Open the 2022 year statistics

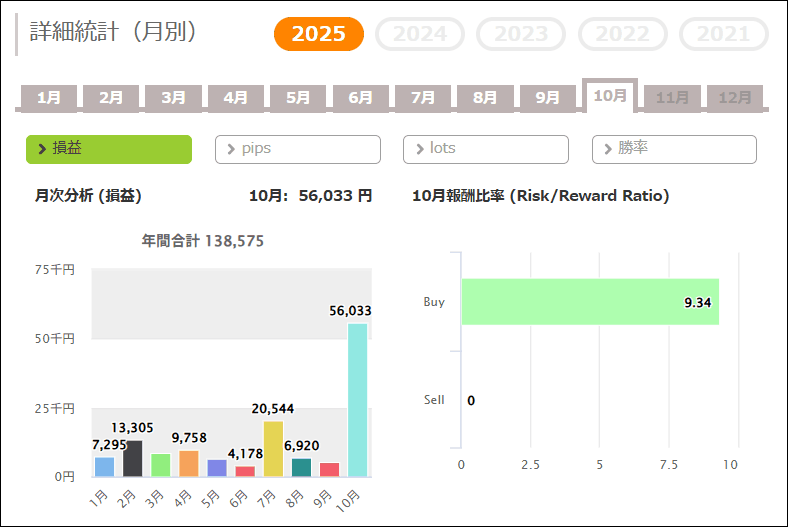click(623, 34)
